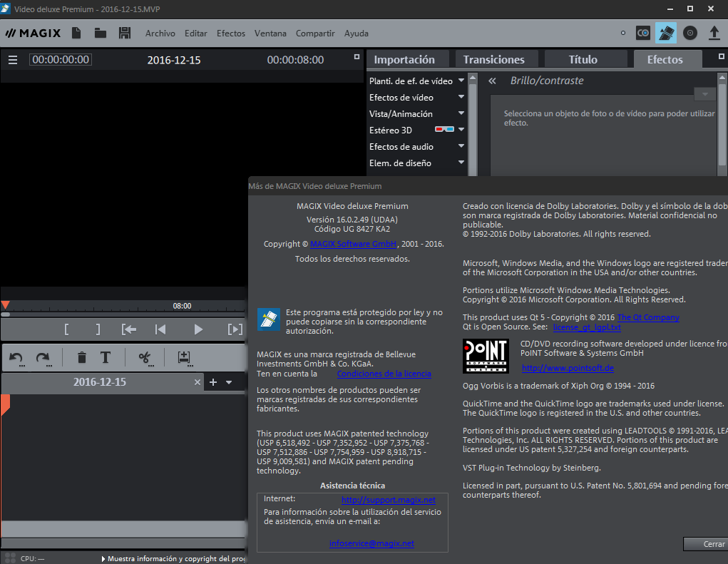Click the orange playback position marker

pos(5,305)
